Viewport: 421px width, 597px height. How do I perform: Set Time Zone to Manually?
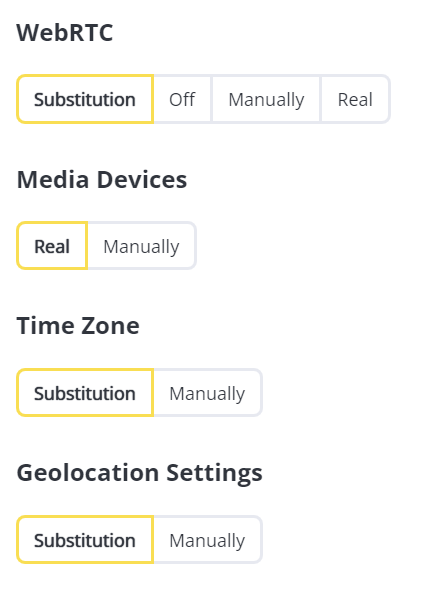click(207, 393)
